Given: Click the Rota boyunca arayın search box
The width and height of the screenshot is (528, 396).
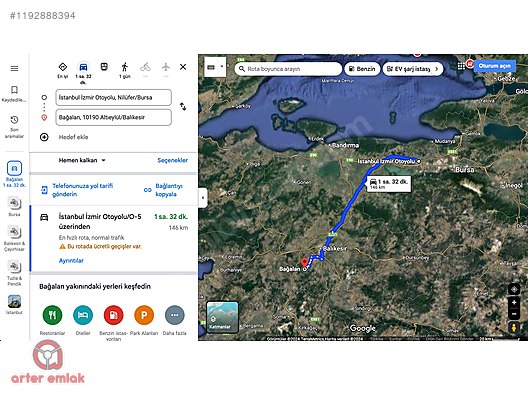Looking at the screenshot, I should click(288, 69).
